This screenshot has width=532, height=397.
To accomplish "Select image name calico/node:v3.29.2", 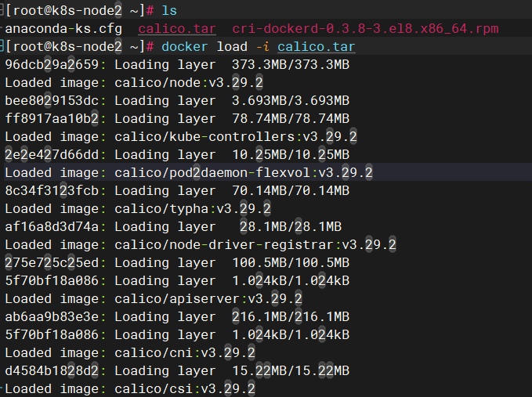I will 189,83.
